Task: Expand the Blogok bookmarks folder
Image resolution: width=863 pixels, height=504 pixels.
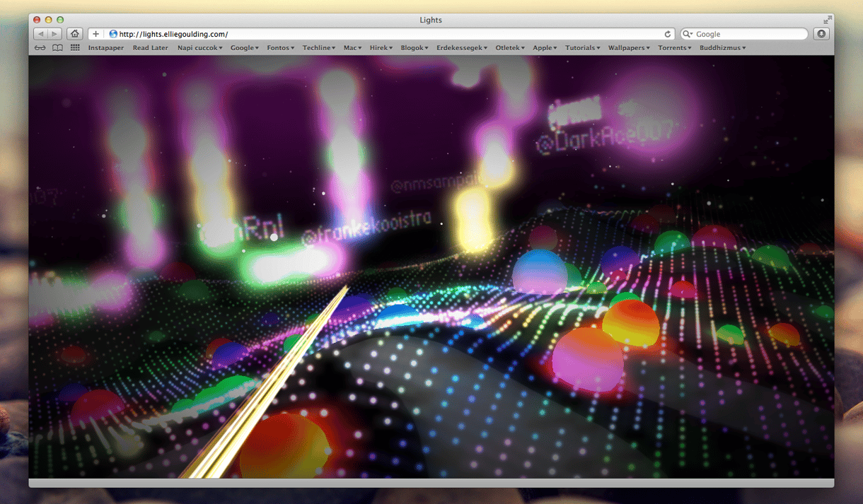Action: point(415,48)
